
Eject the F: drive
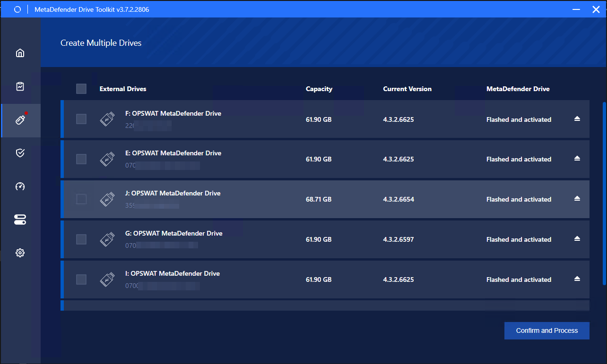[x=577, y=119]
